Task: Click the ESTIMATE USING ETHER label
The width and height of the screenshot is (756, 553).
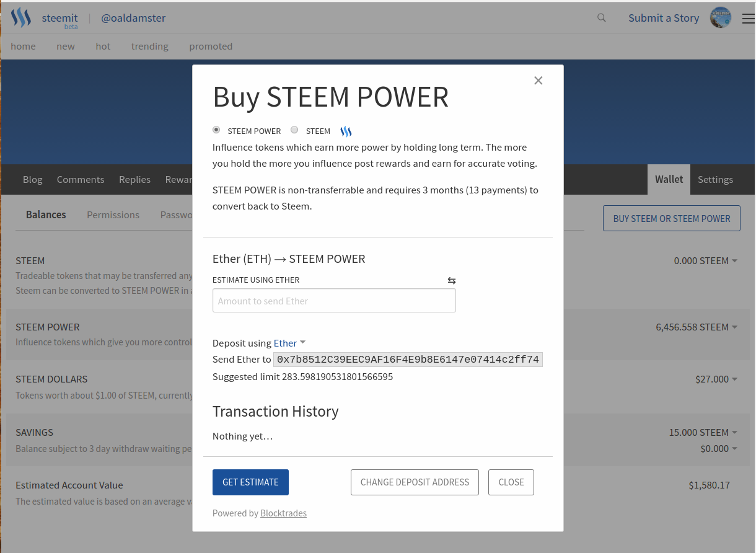Action: (x=256, y=280)
